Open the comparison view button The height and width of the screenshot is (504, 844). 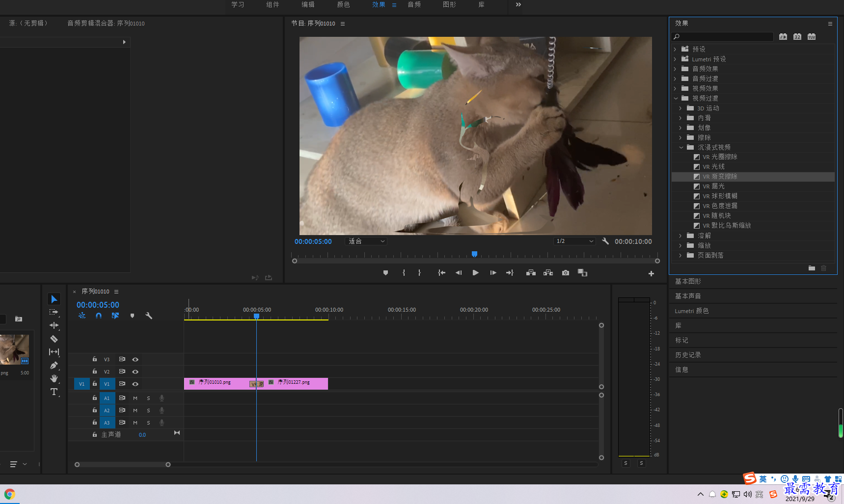click(583, 273)
